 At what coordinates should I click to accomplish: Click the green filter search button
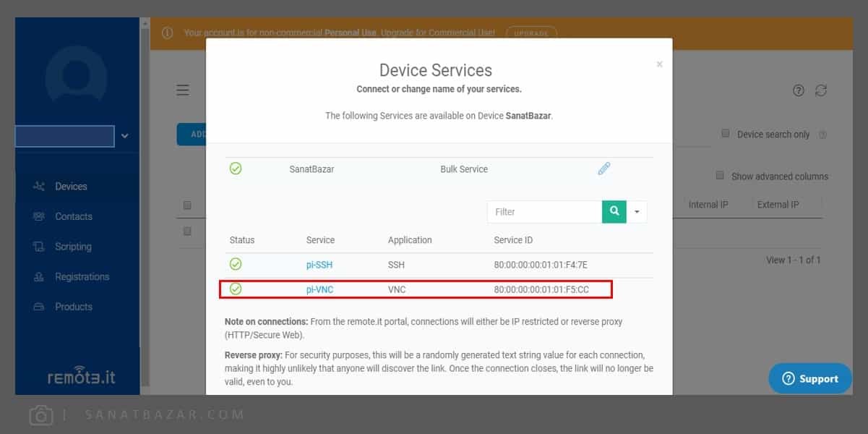point(614,211)
